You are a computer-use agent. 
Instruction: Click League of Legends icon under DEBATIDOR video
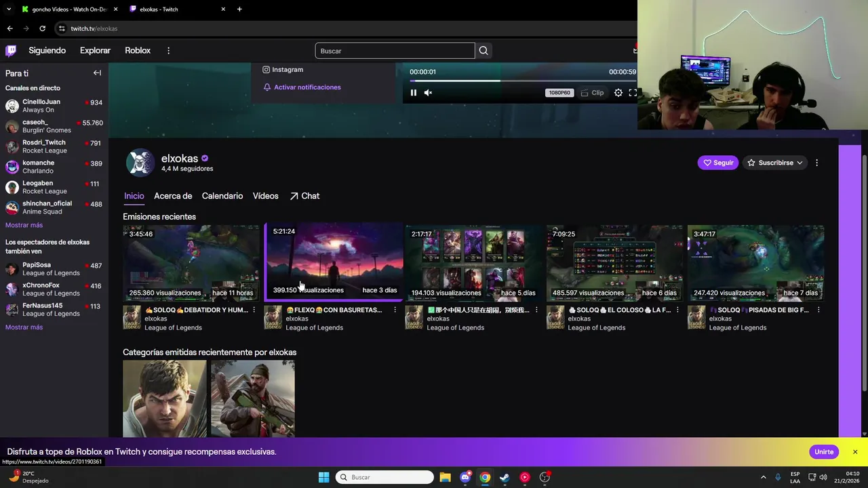(x=132, y=317)
